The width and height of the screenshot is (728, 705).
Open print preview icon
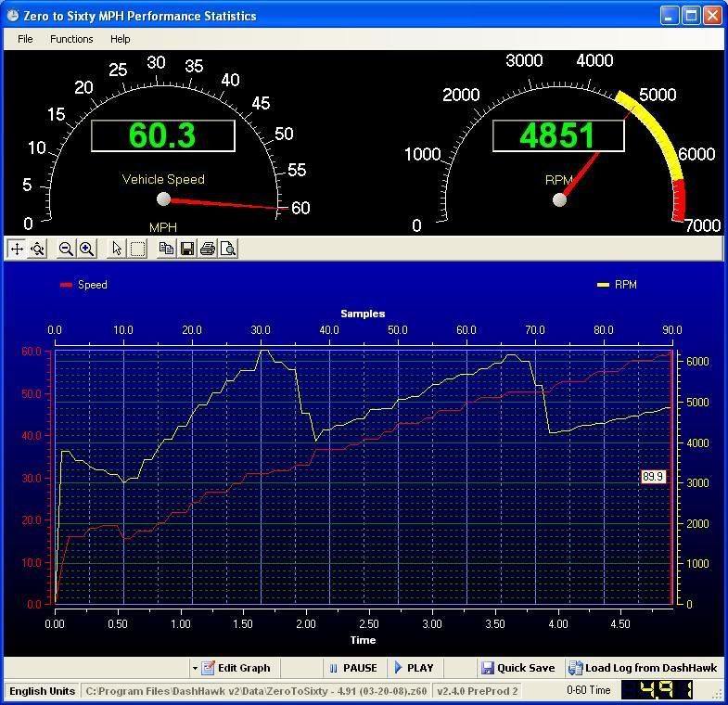point(228,249)
